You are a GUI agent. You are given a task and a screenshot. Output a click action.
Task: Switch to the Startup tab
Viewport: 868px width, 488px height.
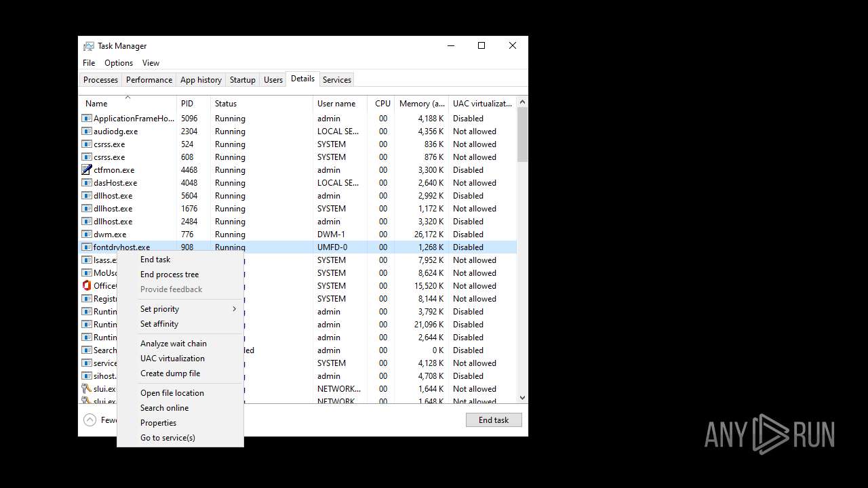[243, 80]
